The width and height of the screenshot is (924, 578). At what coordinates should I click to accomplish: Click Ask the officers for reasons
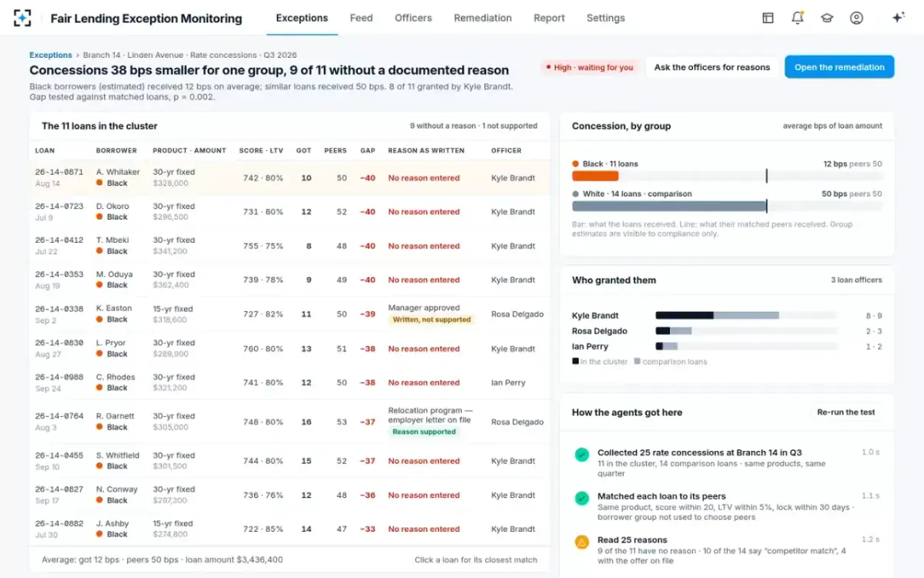pyautogui.click(x=712, y=67)
